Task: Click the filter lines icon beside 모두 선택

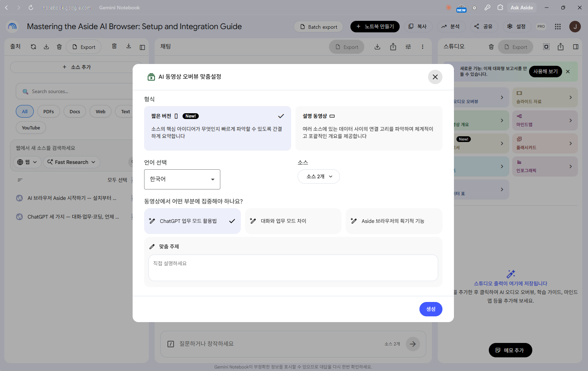Action: click(x=20, y=180)
